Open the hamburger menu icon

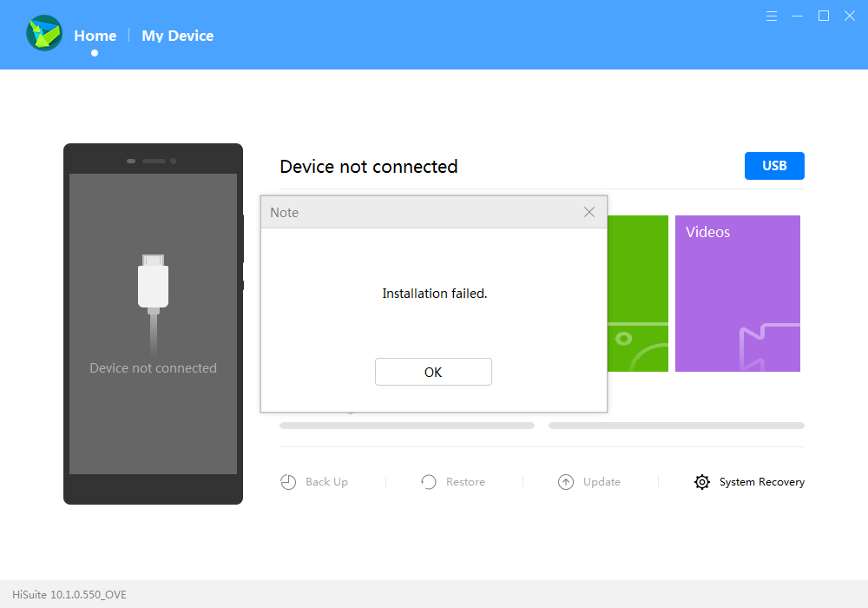pyautogui.click(x=771, y=16)
